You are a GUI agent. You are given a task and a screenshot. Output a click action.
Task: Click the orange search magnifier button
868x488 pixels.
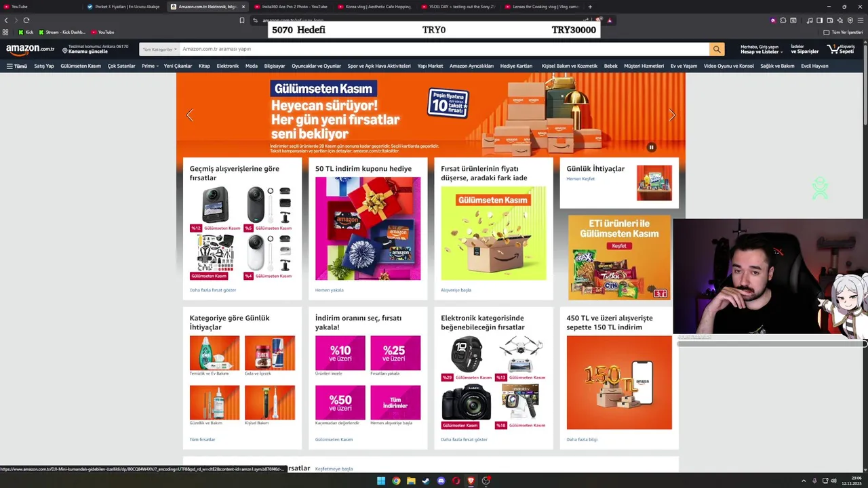click(717, 49)
